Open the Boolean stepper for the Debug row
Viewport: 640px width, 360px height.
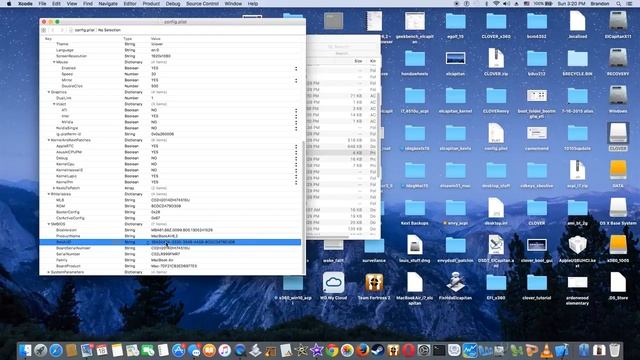coord(296,158)
